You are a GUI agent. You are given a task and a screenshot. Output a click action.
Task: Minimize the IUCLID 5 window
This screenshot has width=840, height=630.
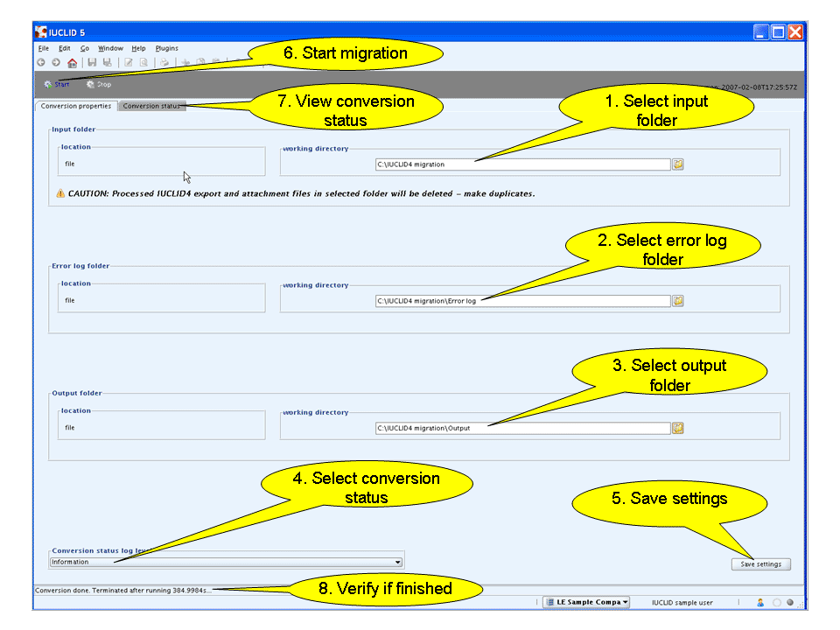[760, 32]
